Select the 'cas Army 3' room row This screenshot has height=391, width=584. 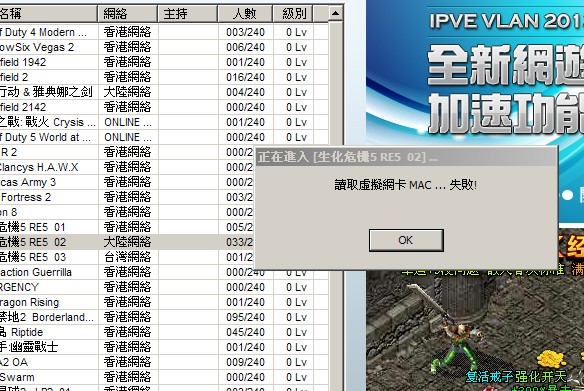click(x=127, y=182)
